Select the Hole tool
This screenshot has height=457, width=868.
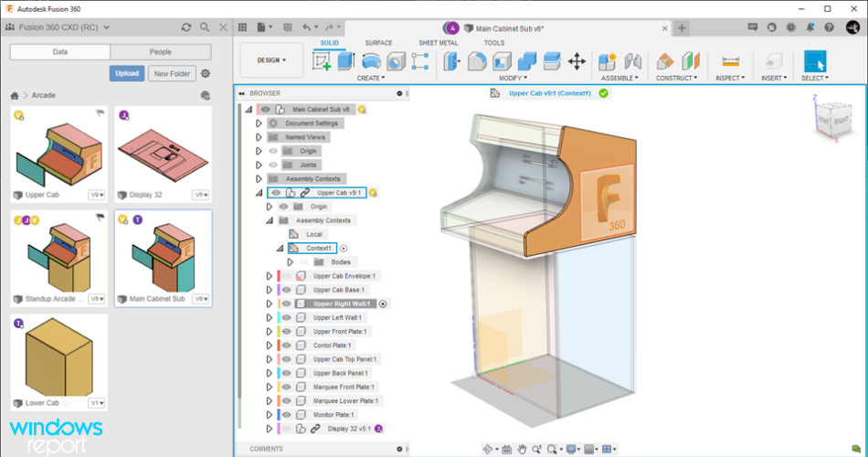click(396, 61)
